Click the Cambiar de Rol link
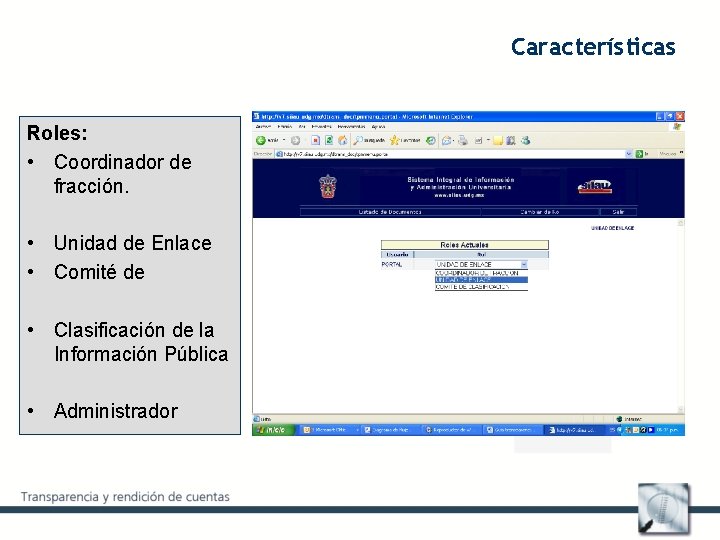Screen dimensions: 720x540 pyautogui.click(x=540, y=212)
